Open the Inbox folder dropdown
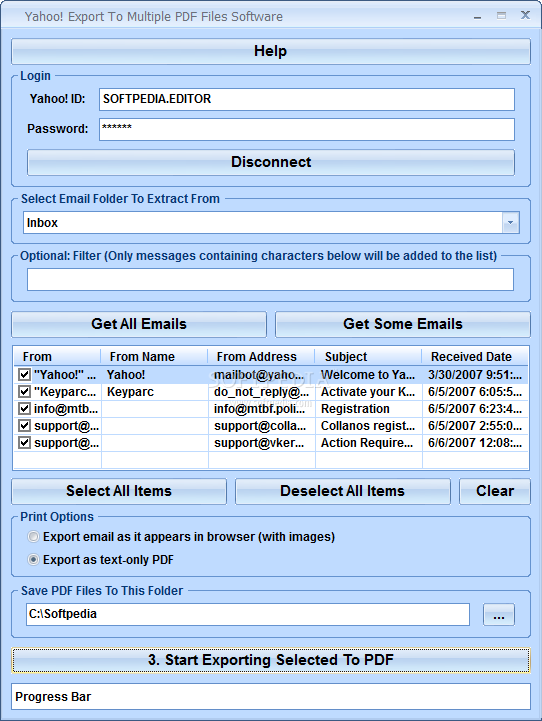 point(511,223)
